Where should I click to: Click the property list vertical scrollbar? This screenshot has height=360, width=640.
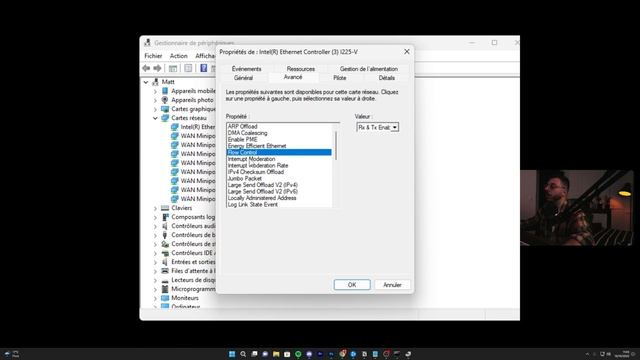[336, 146]
